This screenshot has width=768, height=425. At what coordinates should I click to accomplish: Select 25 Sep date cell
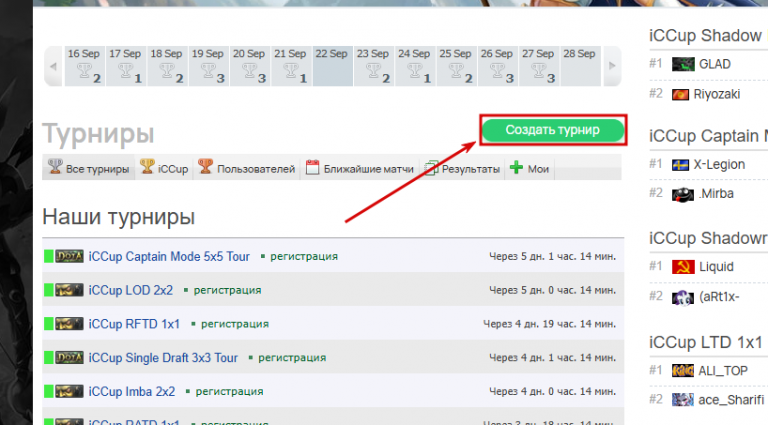pos(456,66)
